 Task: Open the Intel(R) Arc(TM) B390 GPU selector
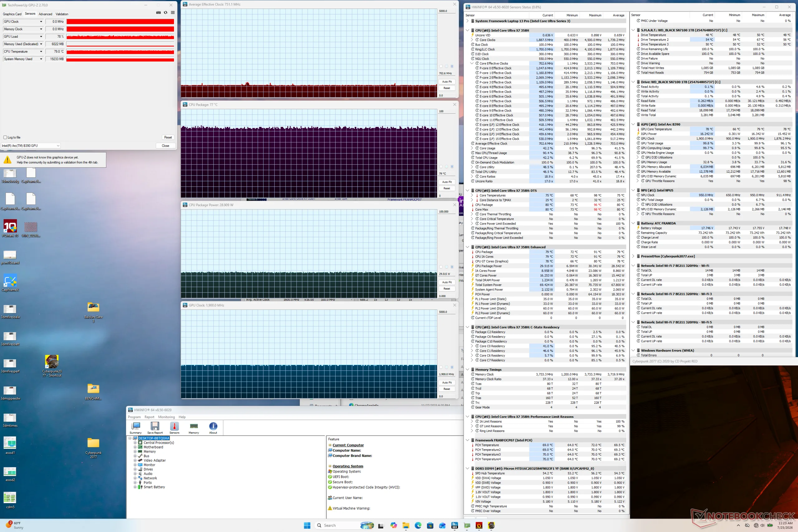point(31,146)
